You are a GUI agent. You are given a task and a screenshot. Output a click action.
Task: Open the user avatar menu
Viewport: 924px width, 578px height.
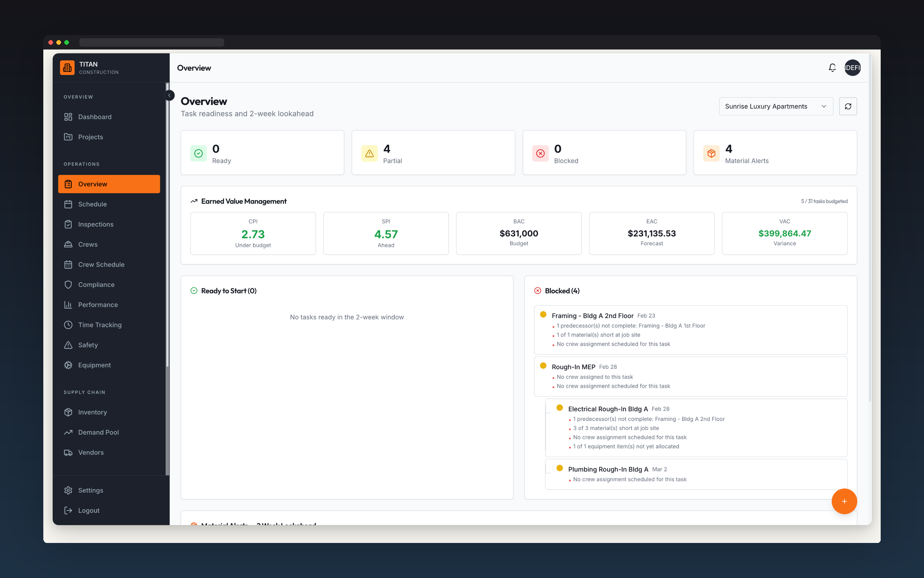(852, 68)
